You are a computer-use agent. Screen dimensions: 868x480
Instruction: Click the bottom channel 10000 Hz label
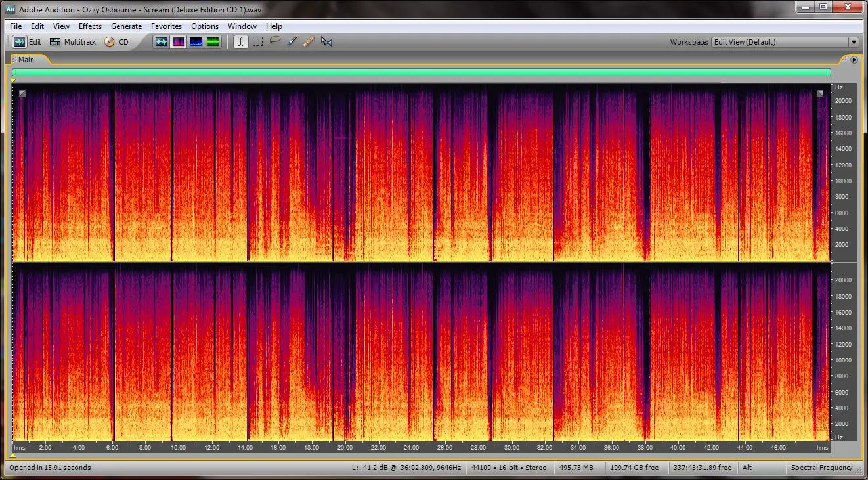(x=843, y=360)
